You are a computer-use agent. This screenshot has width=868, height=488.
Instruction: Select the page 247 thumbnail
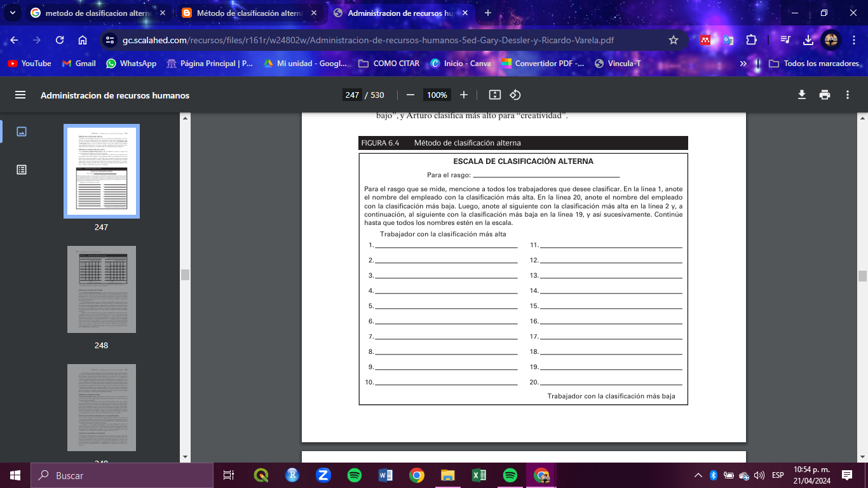click(102, 171)
